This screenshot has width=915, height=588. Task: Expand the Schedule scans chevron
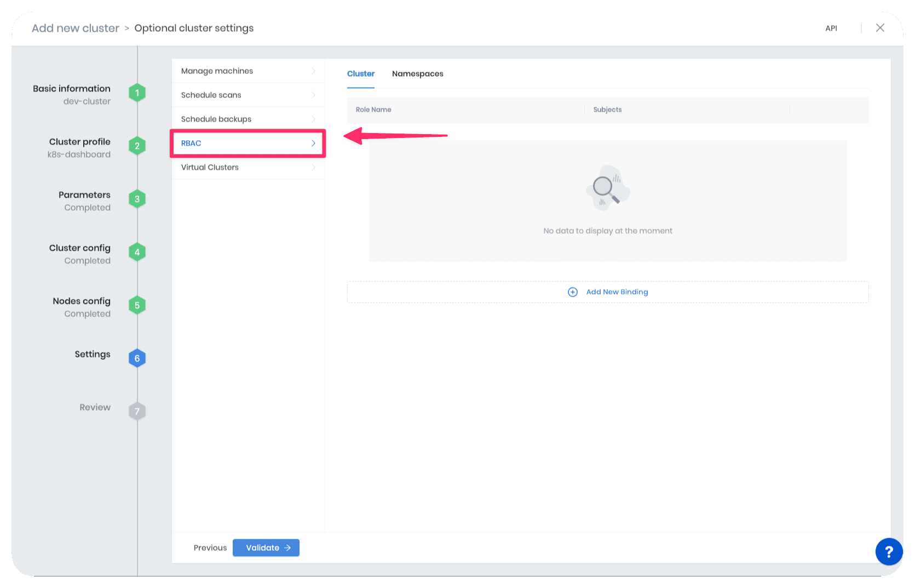pyautogui.click(x=313, y=95)
